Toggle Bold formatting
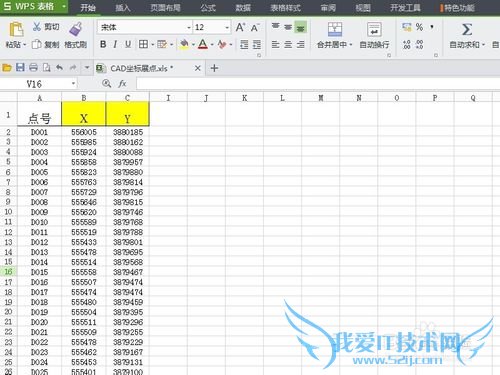The image size is (500, 375). [103, 44]
